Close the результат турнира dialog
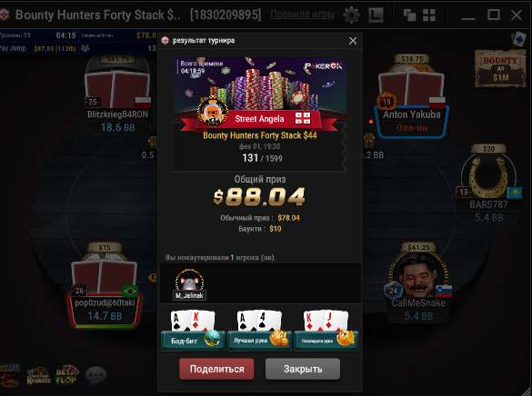Viewport: 532px width, 396px height. [x=353, y=41]
